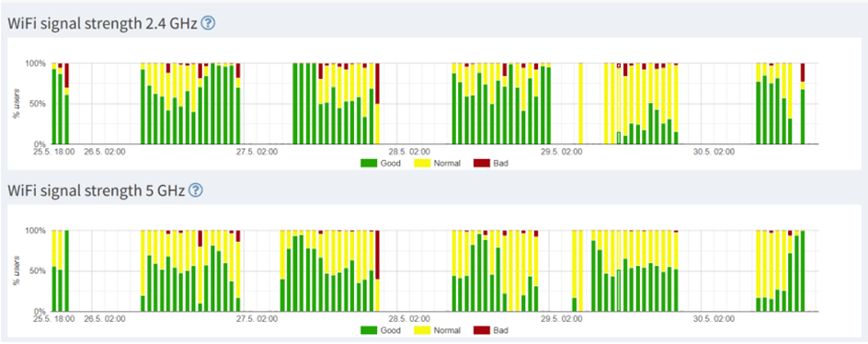This screenshot has height=344, width=868.
Task: Click the 25.5. 18:00 axis label in 5 GHz chart
Action: [x=53, y=318]
